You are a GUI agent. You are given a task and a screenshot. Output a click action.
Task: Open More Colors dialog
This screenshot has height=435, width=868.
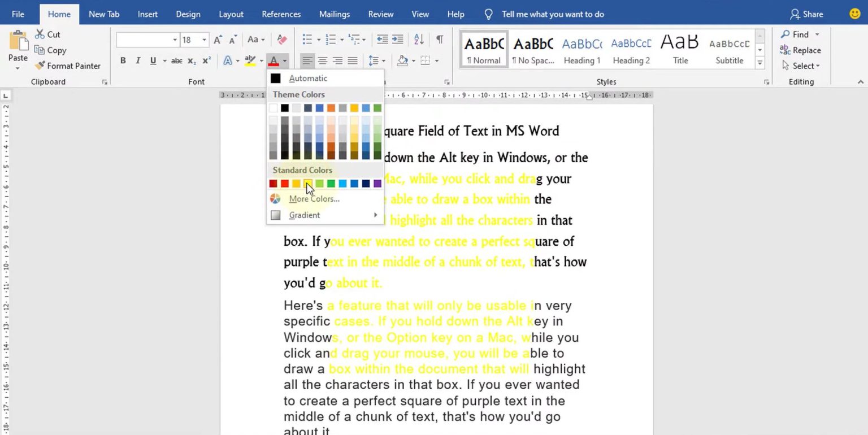click(x=314, y=199)
